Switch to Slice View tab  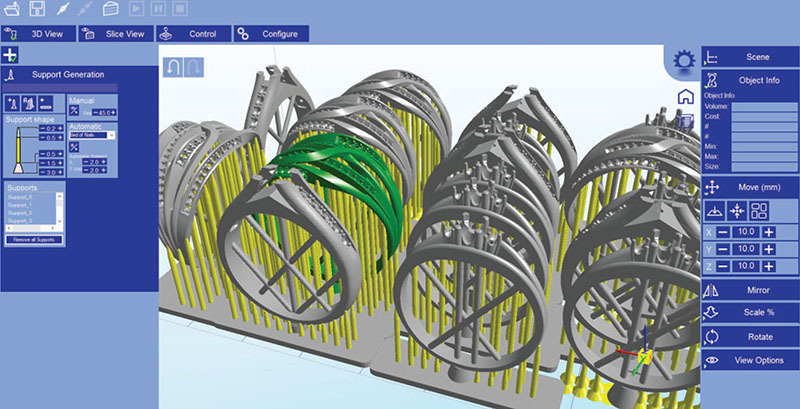click(116, 34)
